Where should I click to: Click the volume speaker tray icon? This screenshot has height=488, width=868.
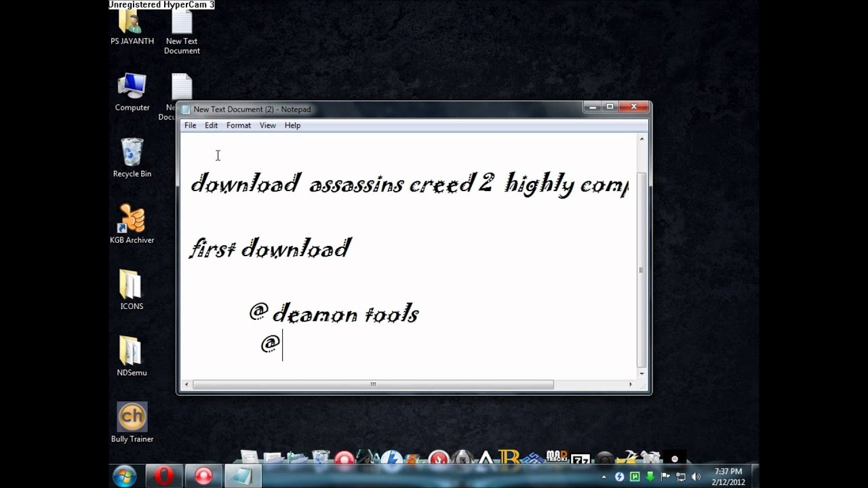click(x=696, y=476)
